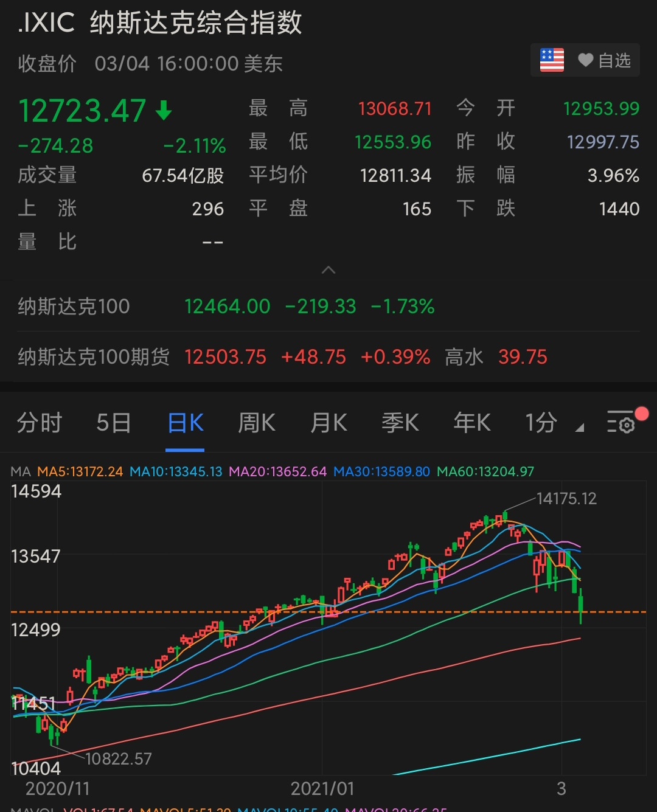The height and width of the screenshot is (812, 657).
Task: Expand the 1分 minute interval dropdown
Action: coord(554,423)
